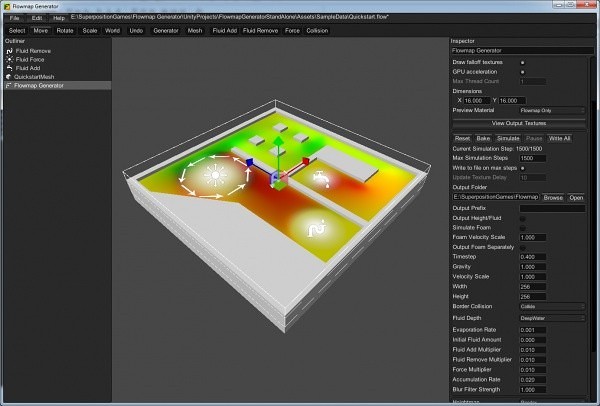Image resolution: width=600 pixels, height=406 pixels.
Task: Select the pipe fluid remove gizmo in viewport
Action: pos(317,228)
